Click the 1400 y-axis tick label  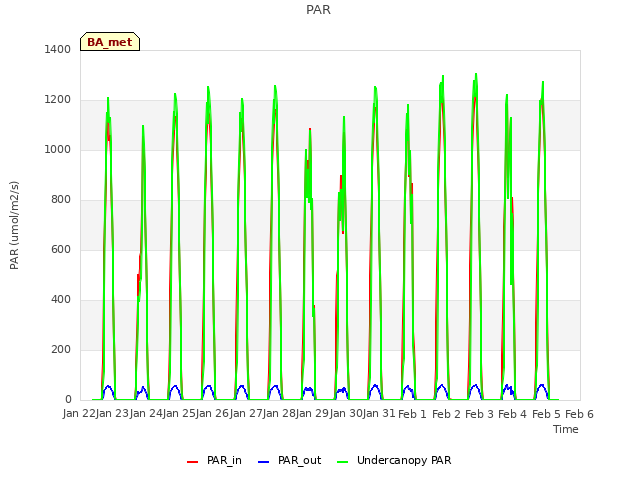click(57, 49)
